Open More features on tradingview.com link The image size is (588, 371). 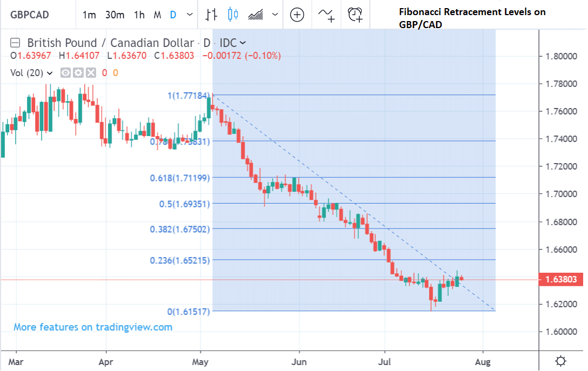point(93,327)
